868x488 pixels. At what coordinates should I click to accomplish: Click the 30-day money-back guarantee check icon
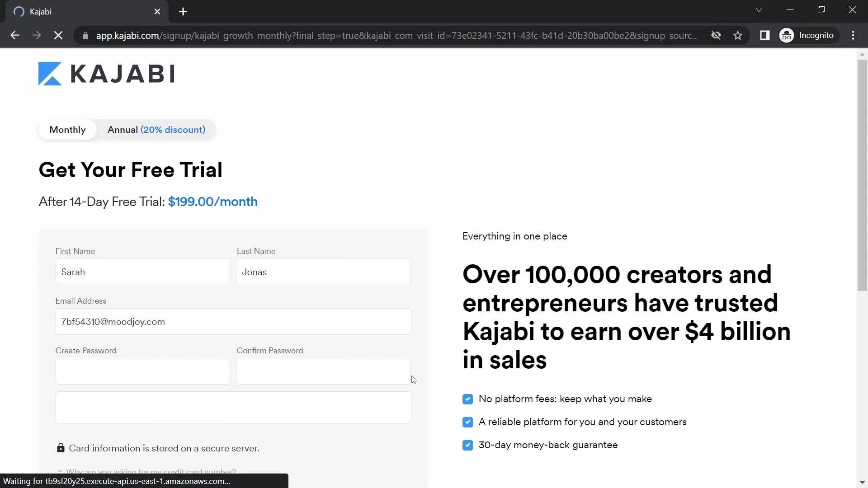467,445
